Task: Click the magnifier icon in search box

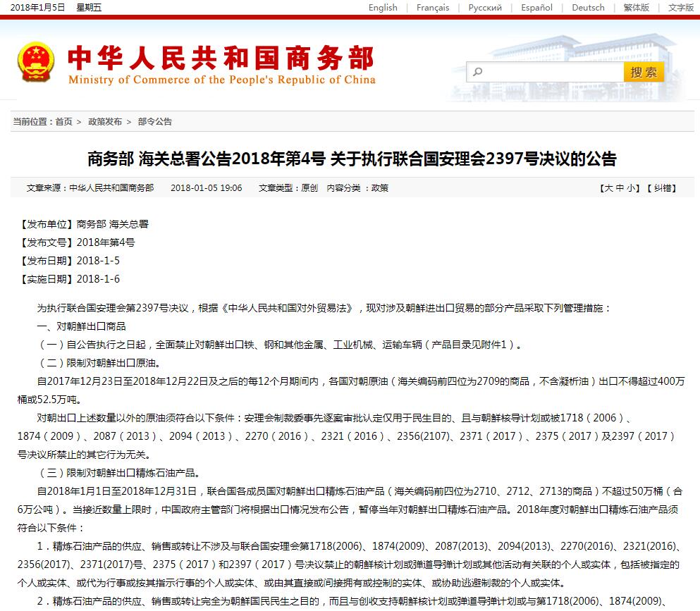Action: coord(478,71)
